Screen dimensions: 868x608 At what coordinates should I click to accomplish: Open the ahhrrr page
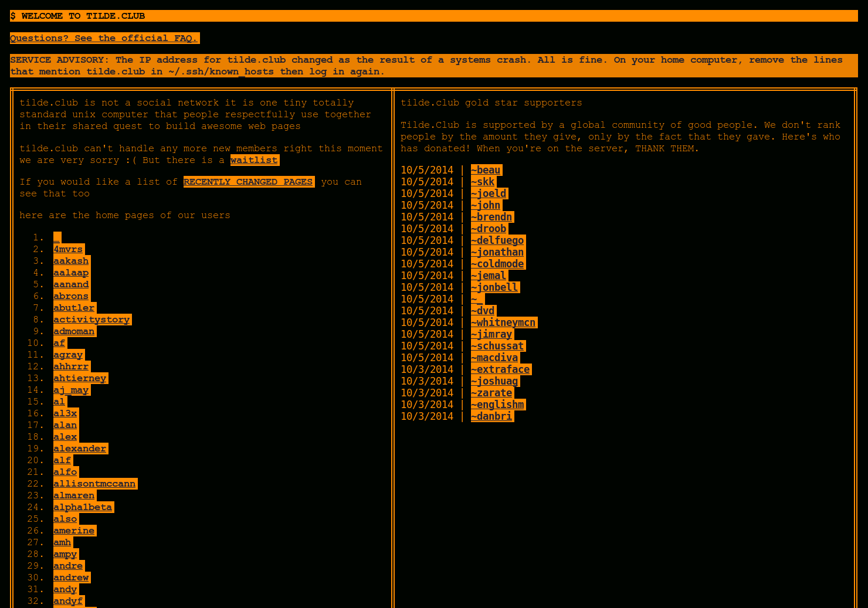tap(71, 366)
